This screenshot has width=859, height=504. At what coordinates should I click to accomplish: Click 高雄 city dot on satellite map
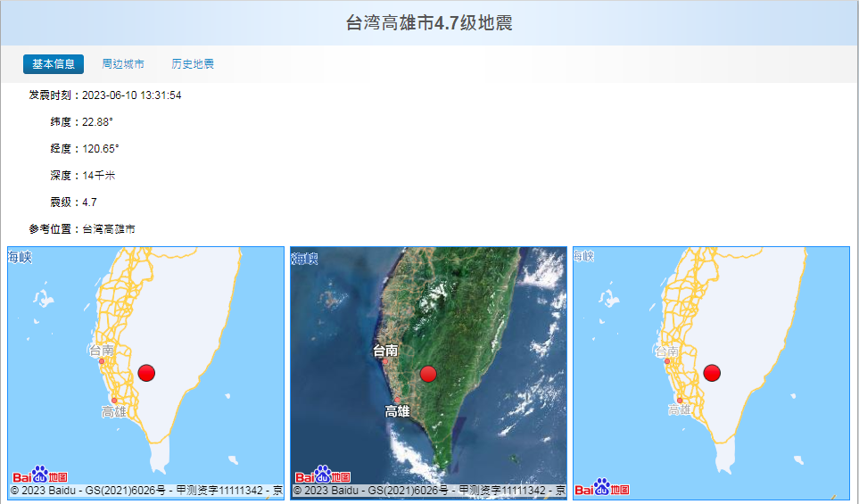tap(398, 400)
